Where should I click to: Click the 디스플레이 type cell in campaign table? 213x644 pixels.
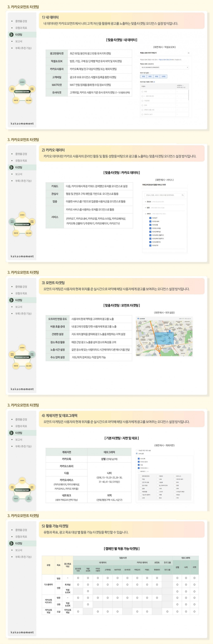click(x=48, y=585)
